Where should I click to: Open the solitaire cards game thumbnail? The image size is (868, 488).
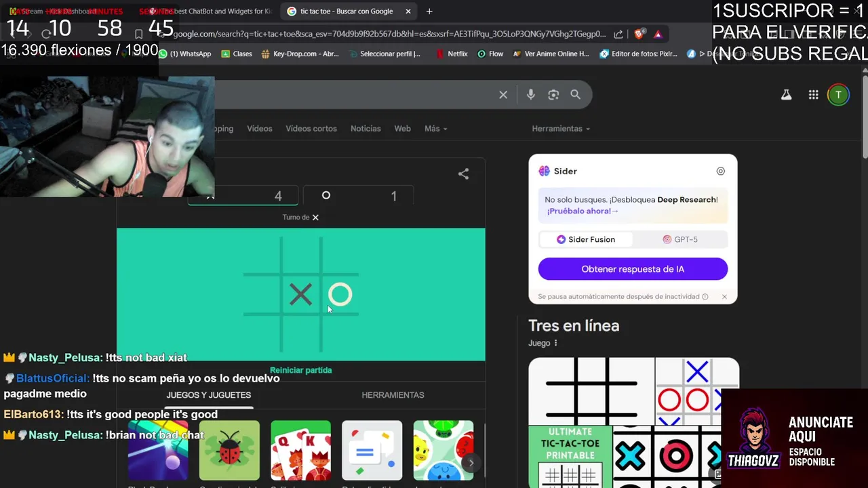click(300, 450)
